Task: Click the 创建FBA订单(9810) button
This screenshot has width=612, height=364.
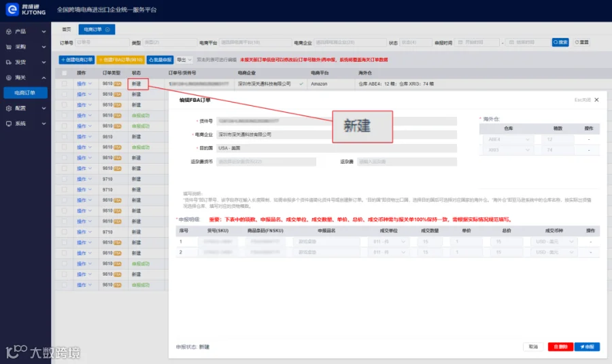Action: [120, 60]
